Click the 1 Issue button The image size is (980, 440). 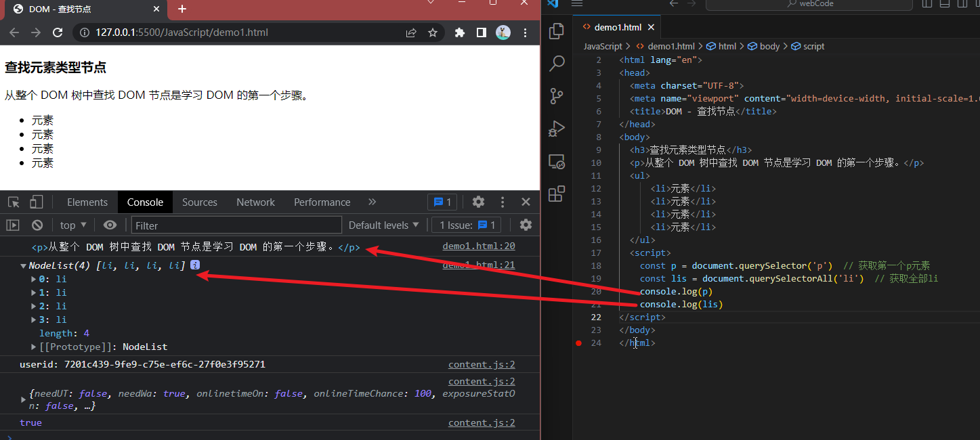point(467,225)
